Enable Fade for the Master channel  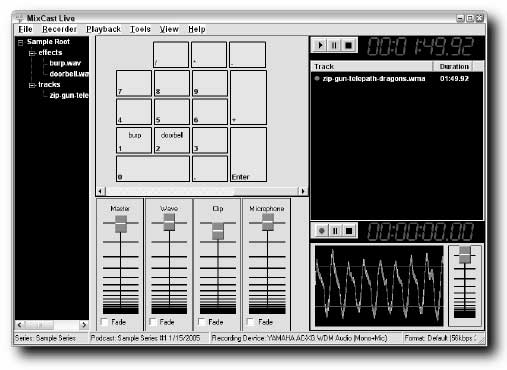pos(105,322)
